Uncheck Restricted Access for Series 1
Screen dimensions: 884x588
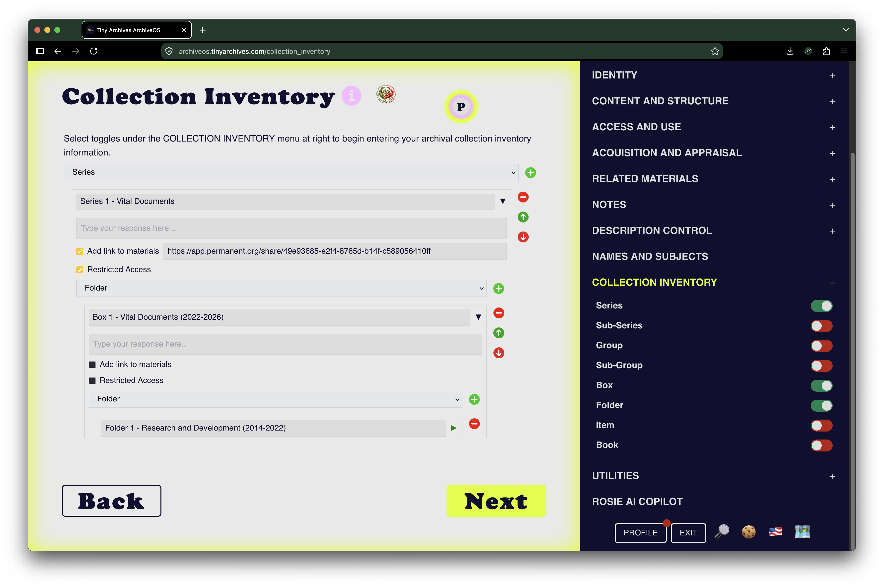(x=79, y=270)
